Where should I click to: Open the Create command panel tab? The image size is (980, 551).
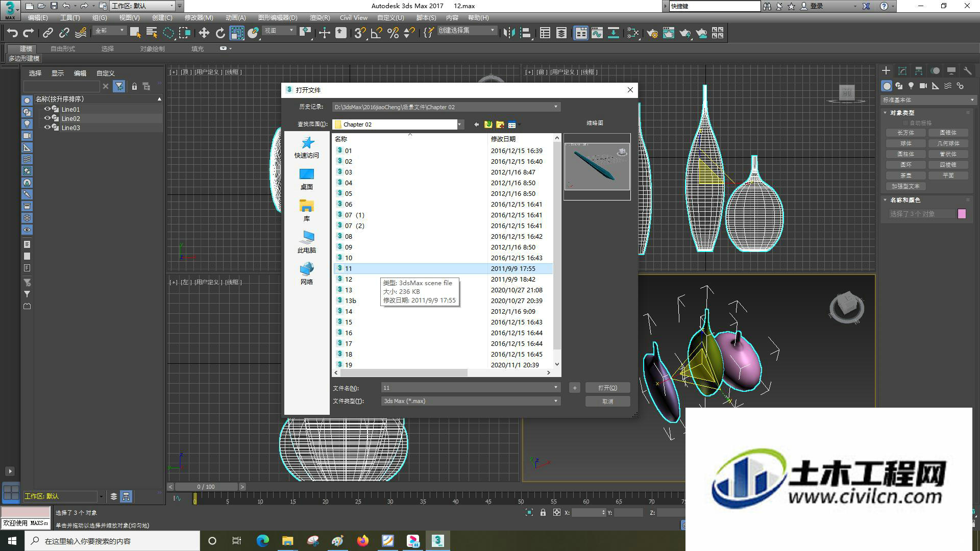coord(886,71)
